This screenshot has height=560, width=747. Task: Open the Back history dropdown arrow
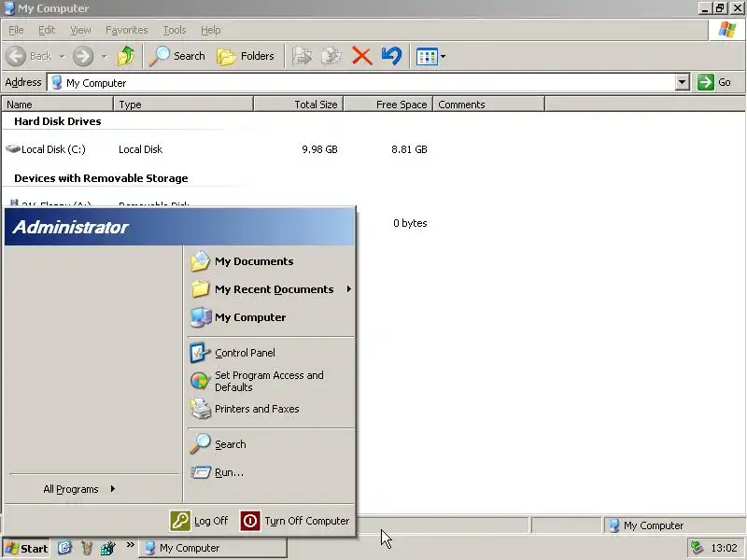pyautogui.click(x=62, y=56)
